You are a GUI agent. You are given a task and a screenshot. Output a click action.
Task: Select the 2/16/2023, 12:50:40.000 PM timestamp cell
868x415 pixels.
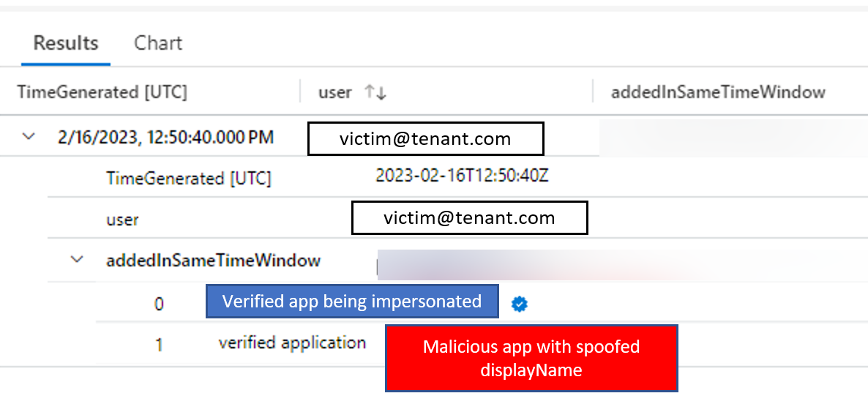tap(165, 138)
